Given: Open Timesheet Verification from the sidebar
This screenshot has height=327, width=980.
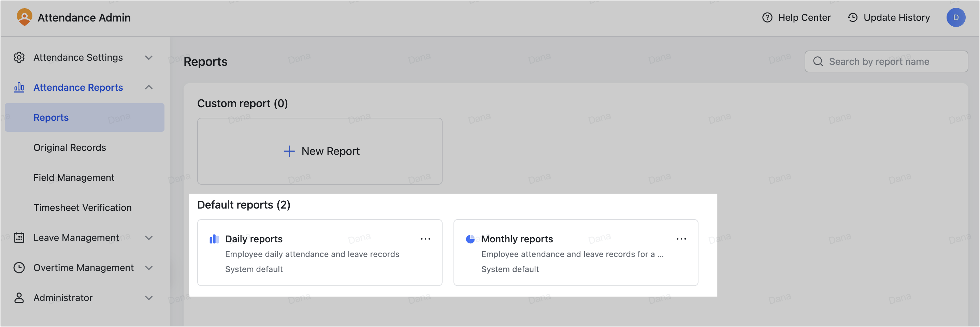Looking at the screenshot, I should coord(82,208).
